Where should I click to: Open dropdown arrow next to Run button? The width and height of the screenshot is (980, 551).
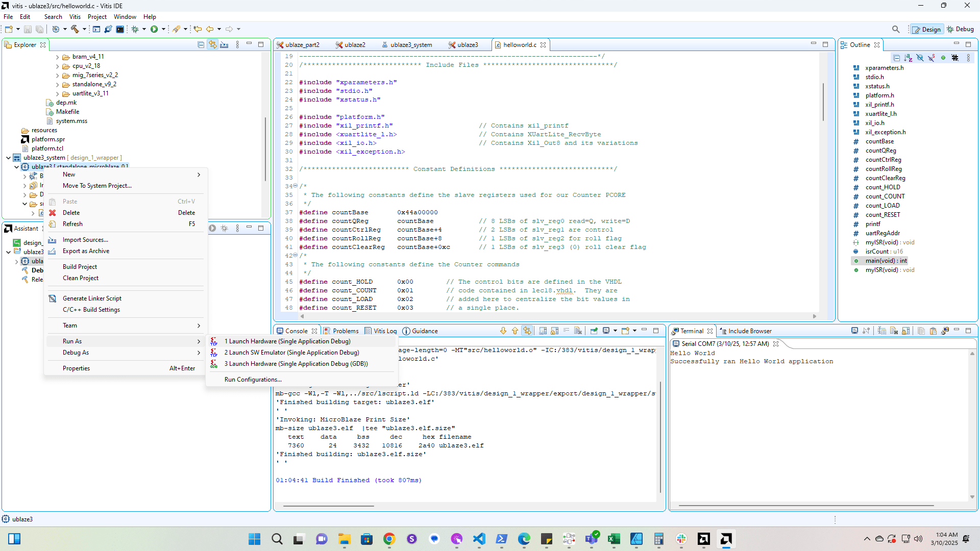[x=163, y=29]
